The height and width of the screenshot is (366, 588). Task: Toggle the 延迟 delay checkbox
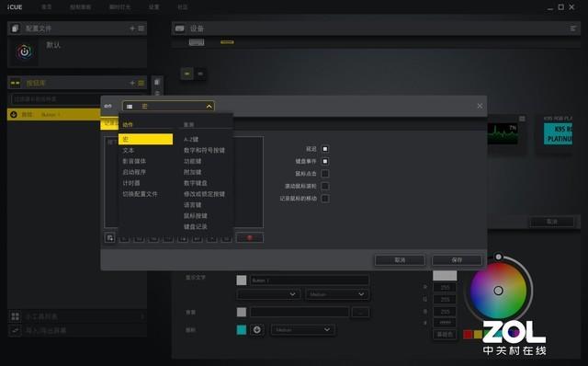pos(325,149)
